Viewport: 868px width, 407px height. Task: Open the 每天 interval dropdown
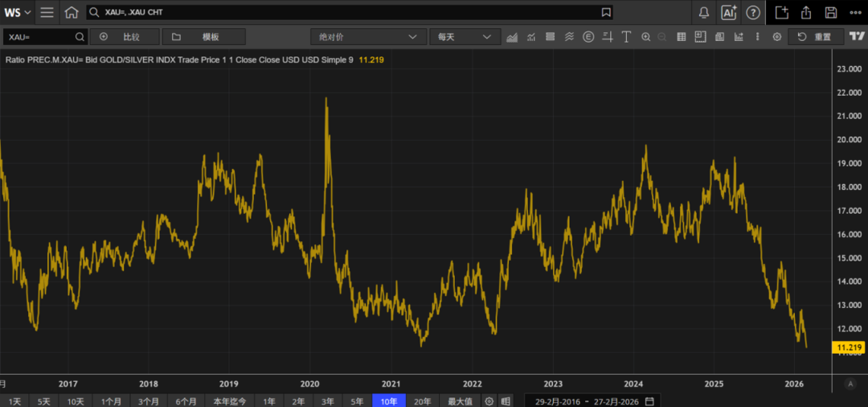pyautogui.click(x=465, y=37)
